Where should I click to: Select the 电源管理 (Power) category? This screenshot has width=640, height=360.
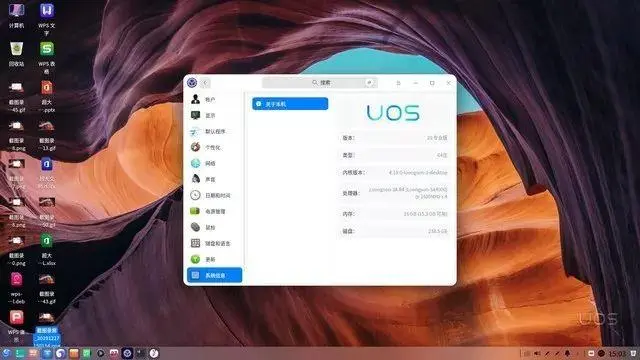214,211
